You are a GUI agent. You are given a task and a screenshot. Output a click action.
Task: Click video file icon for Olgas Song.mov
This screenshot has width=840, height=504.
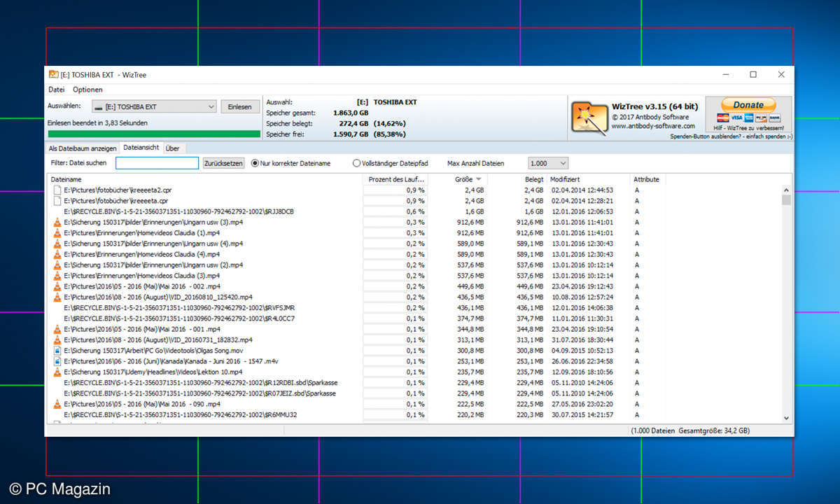click(57, 351)
